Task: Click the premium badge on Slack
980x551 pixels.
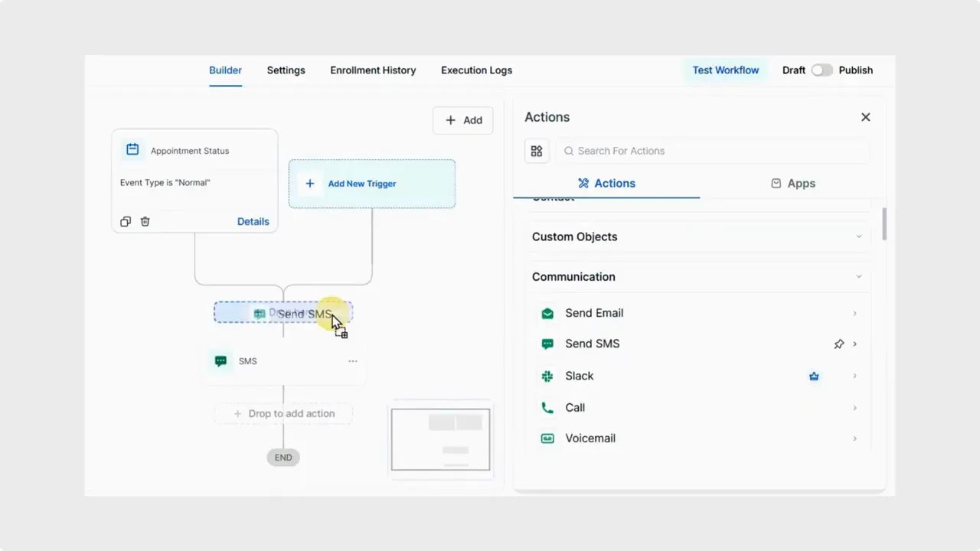Action: point(813,376)
